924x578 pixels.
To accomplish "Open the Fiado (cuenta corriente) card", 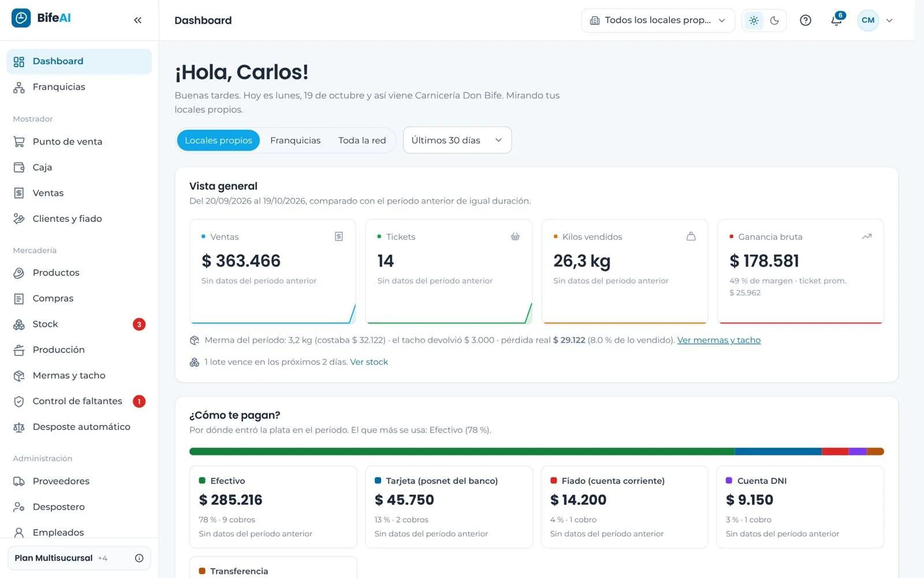I will point(624,507).
